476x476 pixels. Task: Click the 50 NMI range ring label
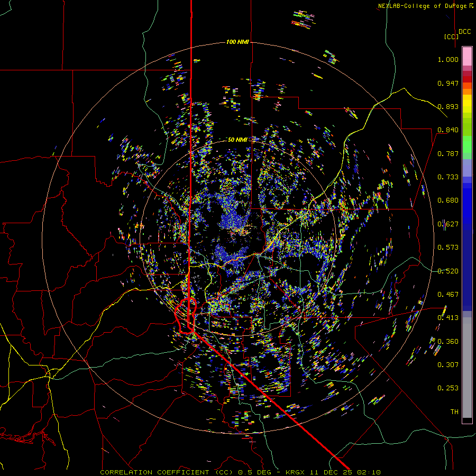click(x=237, y=140)
